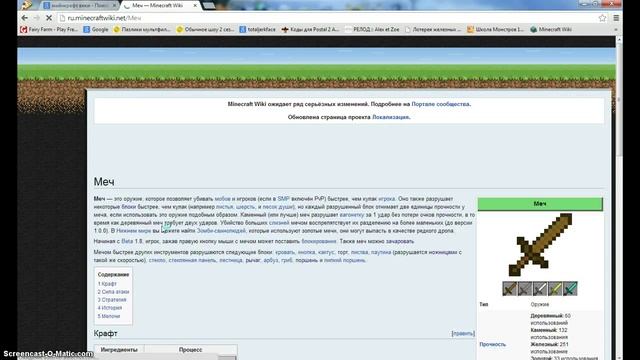Click the large wooden sword image
This screenshot has width=640, height=360.
point(540,244)
